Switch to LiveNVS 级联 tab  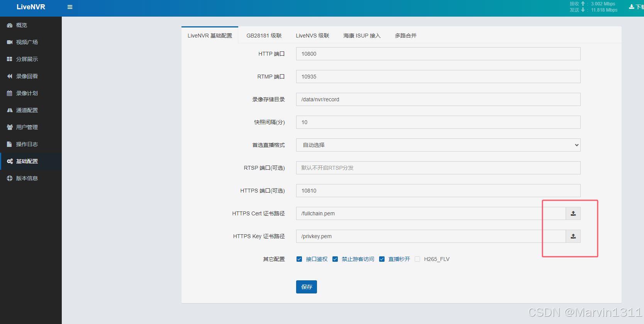pos(312,36)
